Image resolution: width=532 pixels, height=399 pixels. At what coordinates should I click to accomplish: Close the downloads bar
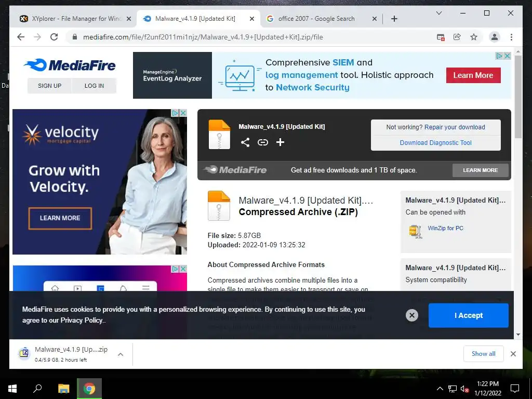coord(513,354)
